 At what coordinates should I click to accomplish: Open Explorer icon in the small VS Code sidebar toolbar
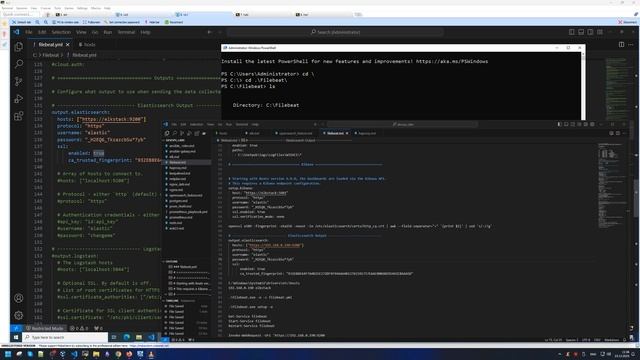tap(167, 133)
